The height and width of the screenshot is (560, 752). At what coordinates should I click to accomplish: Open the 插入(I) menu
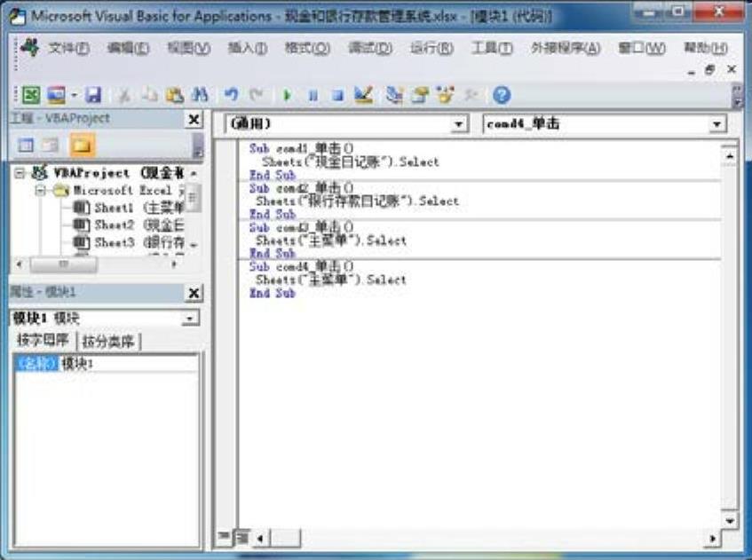click(248, 48)
